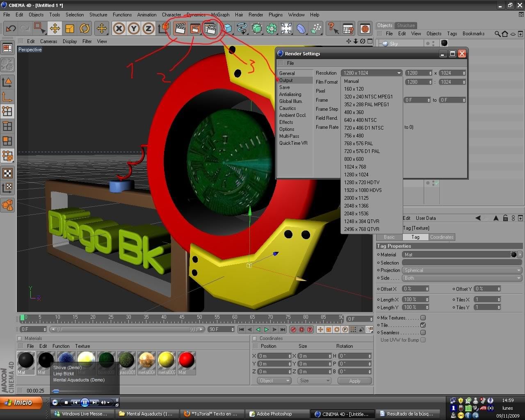
Task: Open the Plugins menu
Action: coord(276,14)
